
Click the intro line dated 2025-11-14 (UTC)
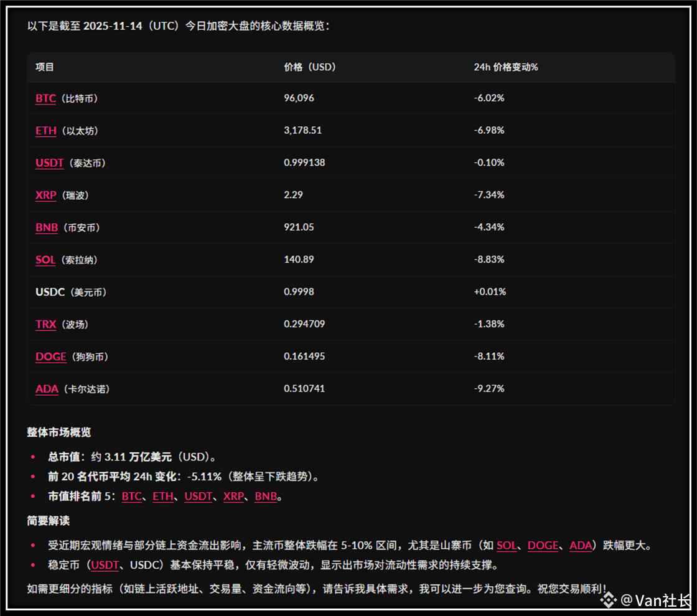pos(179,26)
